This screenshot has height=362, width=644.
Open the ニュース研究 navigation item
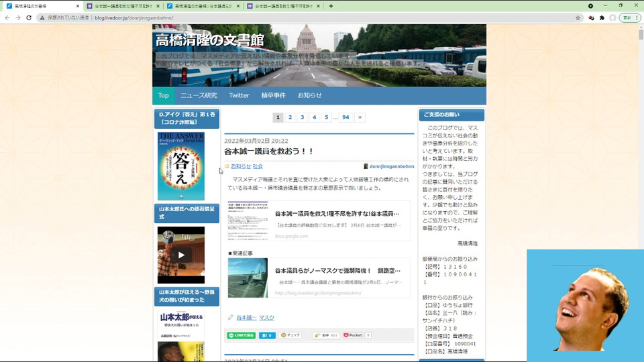tap(199, 95)
